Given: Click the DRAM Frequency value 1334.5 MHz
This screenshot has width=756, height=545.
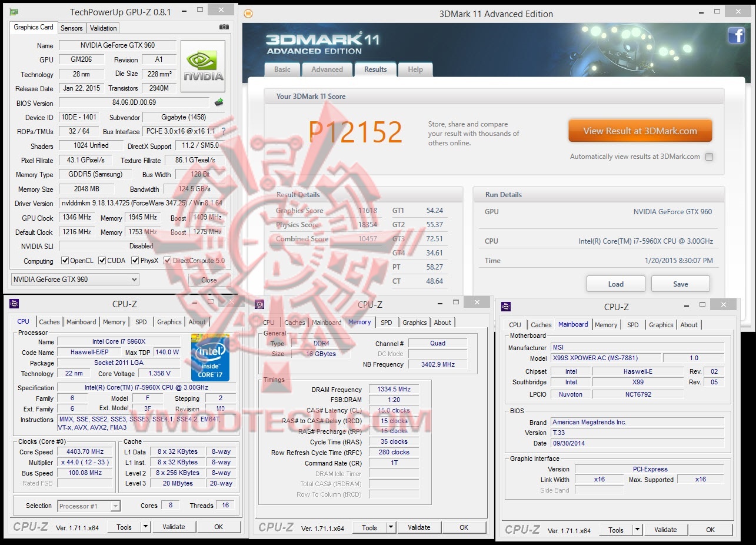Looking at the screenshot, I should coord(394,389).
